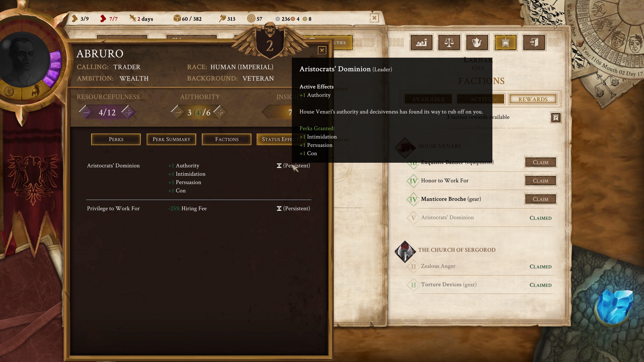Select the Aristocrats' Dominion status effect row
The height and width of the screenshot is (362, 644).
pyautogui.click(x=199, y=178)
